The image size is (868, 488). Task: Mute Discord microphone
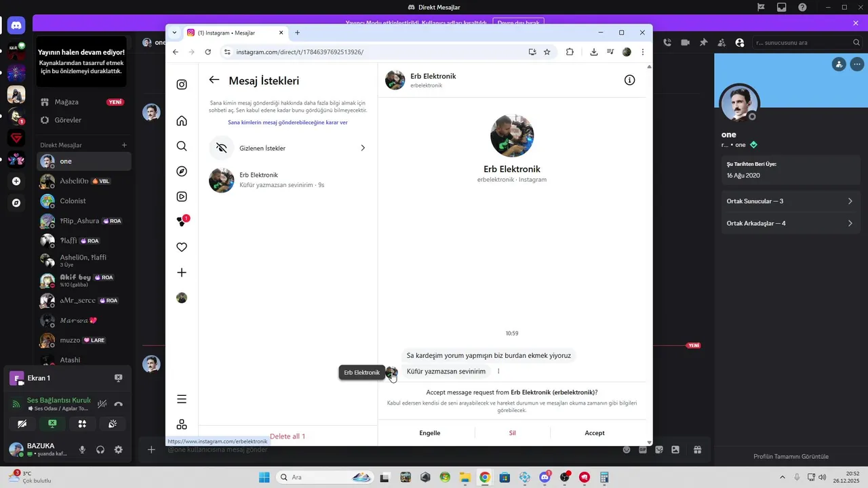coord(83,449)
